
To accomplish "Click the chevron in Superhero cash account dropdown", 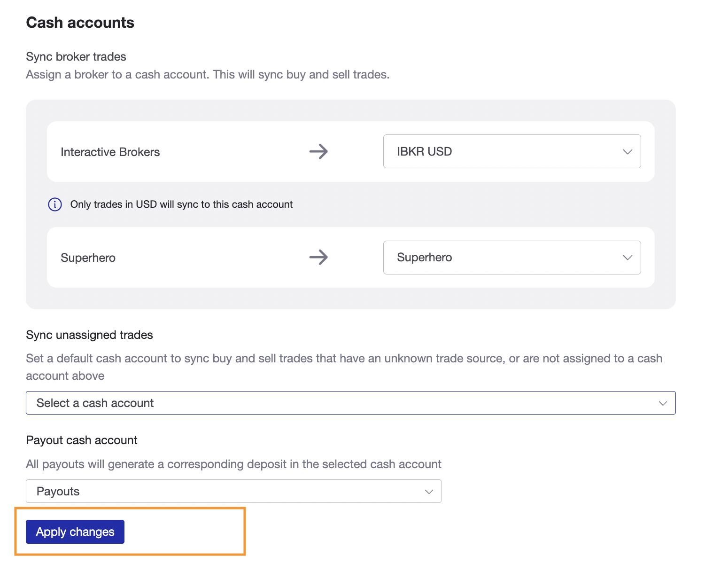I will coord(627,258).
